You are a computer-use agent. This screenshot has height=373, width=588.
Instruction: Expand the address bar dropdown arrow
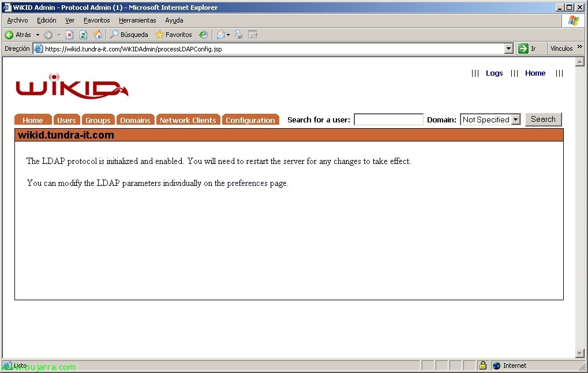[508, 49]
